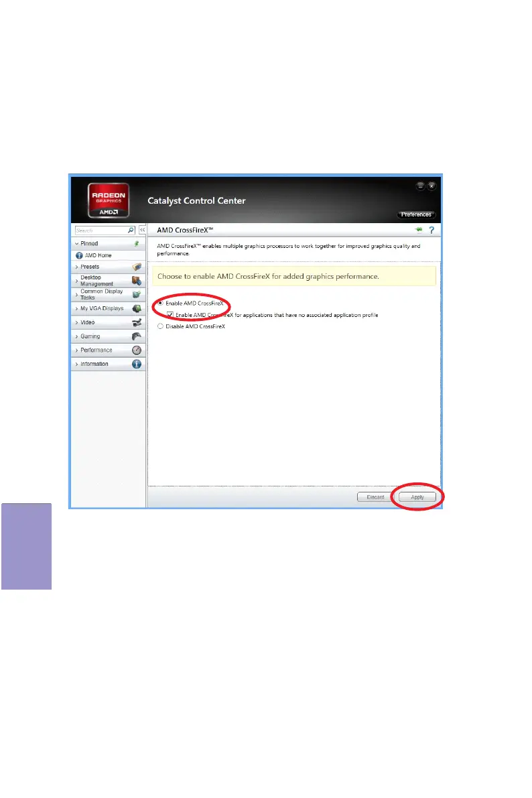Screen dimensions: 532x798
Task: Click 'Choose to enable AMD CrossFireX' banner text
Action: [x=268, y=276]
